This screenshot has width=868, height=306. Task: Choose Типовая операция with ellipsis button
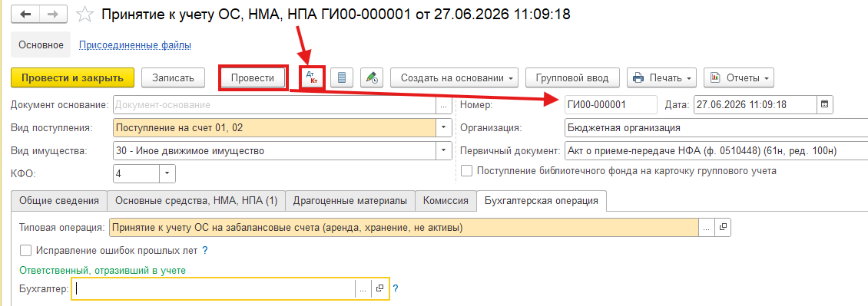[x=707, y=227]
